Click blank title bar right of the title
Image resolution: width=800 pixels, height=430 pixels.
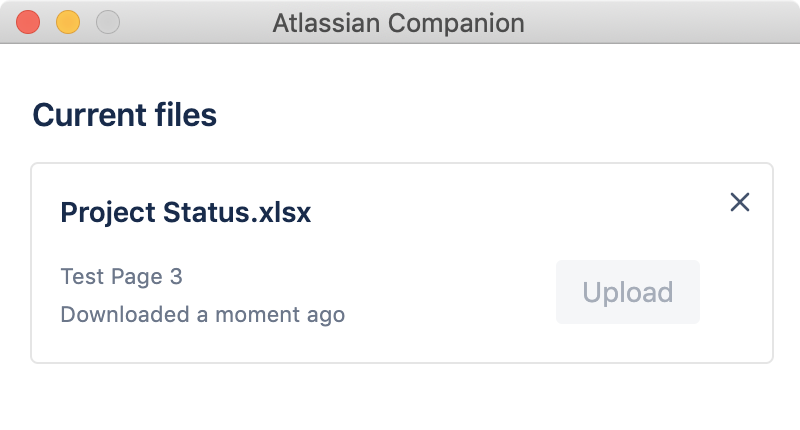[x=660, y=22]
